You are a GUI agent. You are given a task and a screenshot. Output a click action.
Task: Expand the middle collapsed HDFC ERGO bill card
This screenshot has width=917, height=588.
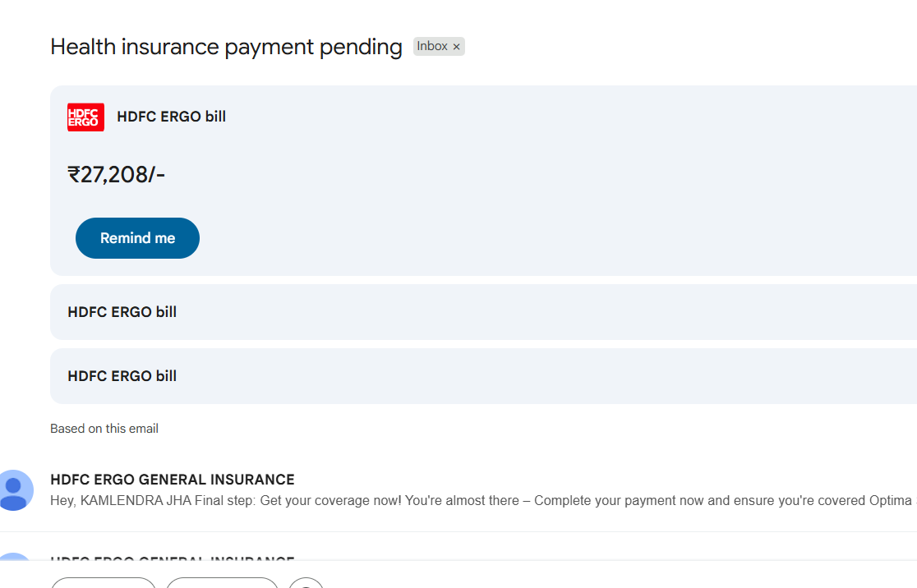484,312
